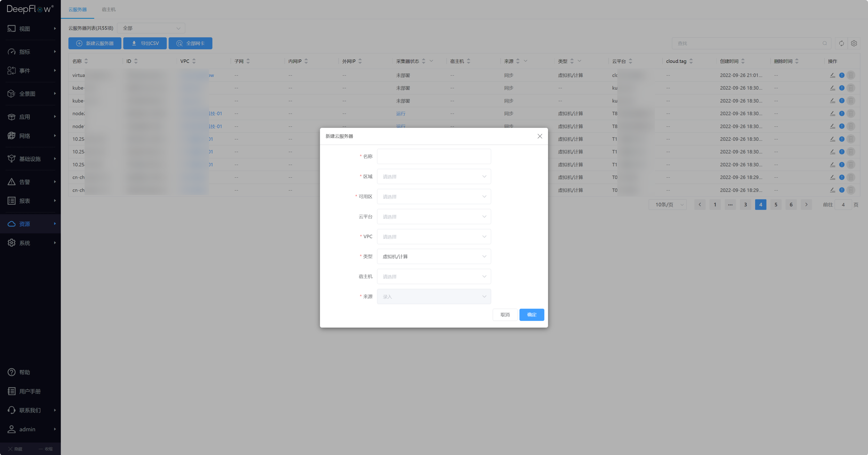
Task: Click the 名称 input field in the dialog
Action: point(434,156)
